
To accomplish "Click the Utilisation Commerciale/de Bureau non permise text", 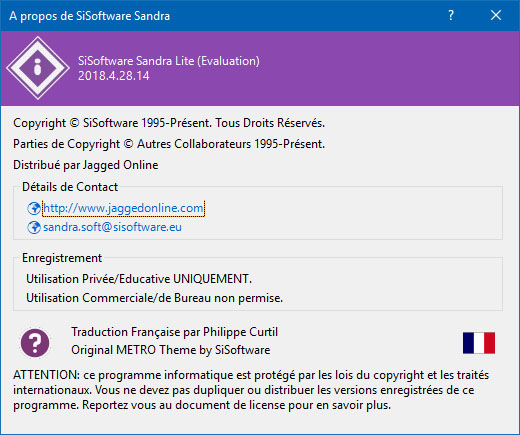I will coord(154,298).
